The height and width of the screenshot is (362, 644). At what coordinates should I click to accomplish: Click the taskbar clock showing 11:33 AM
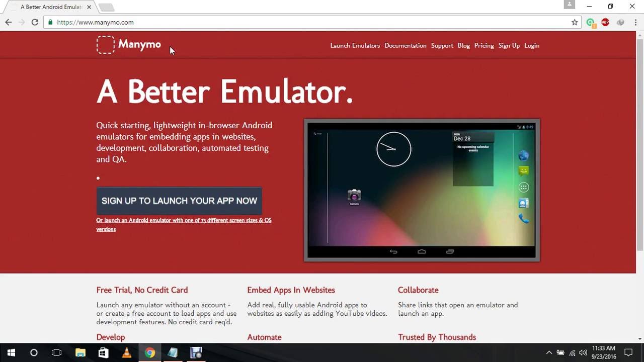click(x=603, y=353)
